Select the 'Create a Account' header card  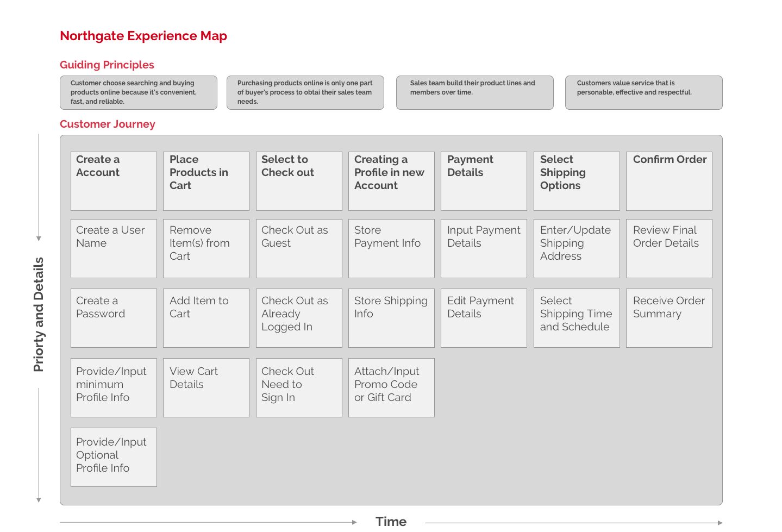114,181
